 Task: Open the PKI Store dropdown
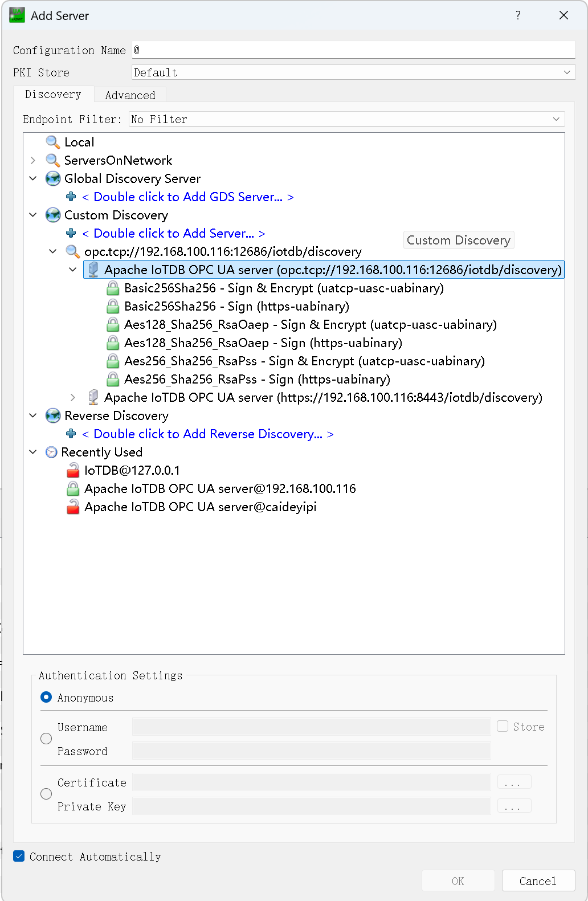click(353, 72)
